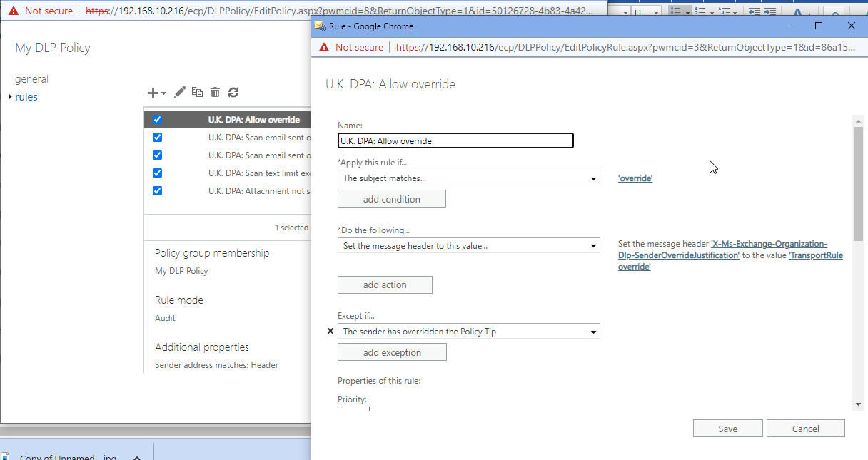This screenshot has width=868, height=460.
Task: Open the Word font size 11 dropdown
Action: point(655,13)
